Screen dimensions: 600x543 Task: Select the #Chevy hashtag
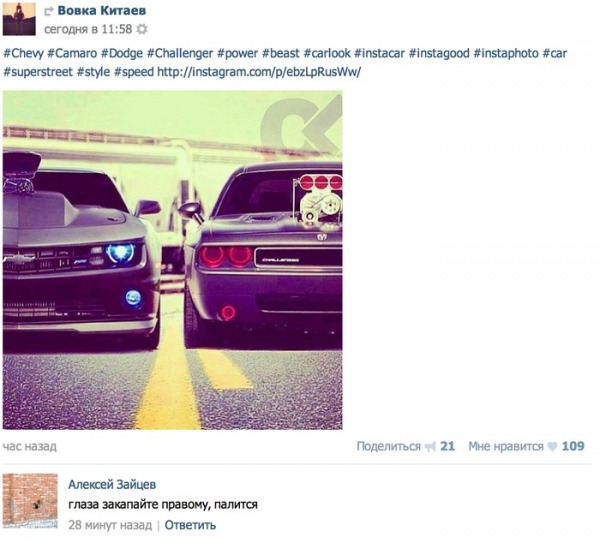[23, 53]
